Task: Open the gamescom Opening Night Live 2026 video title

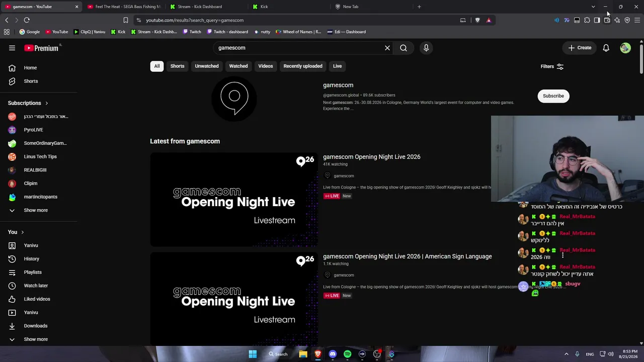Action: (372, 157)
